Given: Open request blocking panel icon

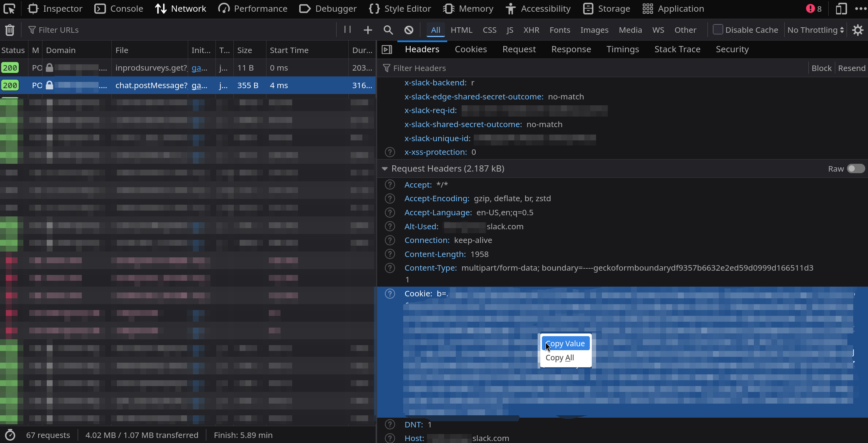Looking at the screenshot, I should (409, 30).
